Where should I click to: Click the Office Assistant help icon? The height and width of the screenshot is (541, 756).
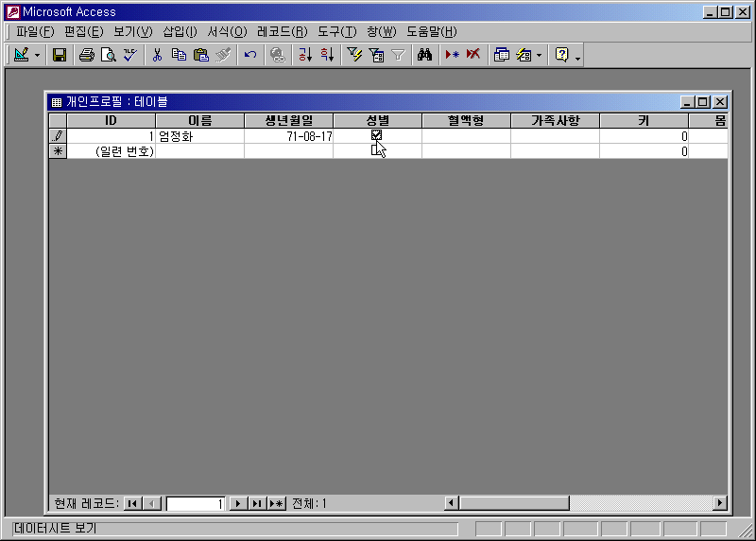[x=561, y=55]
